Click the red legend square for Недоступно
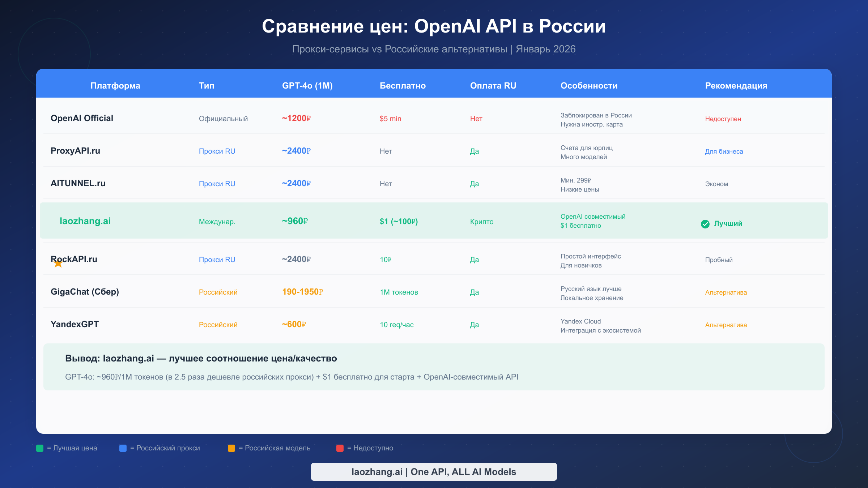868x488 pixels. [x=340, y=448]
